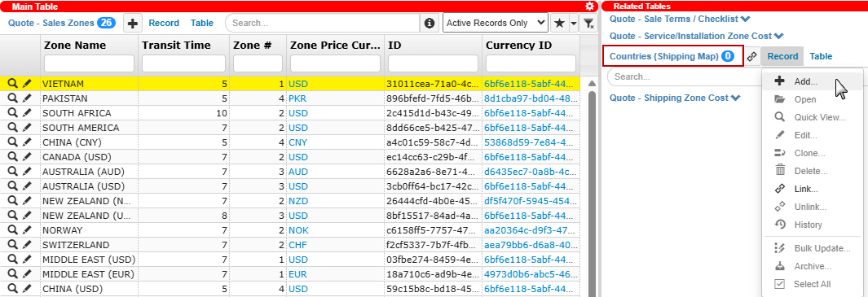Viewport: 868px width, 297px height.
Task: Quick view magnifier for PAKISTAN row
Action: (12, 98)
